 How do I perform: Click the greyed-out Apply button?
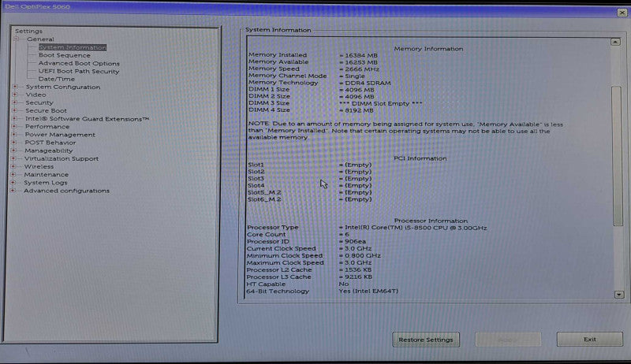tap(508, 340)
